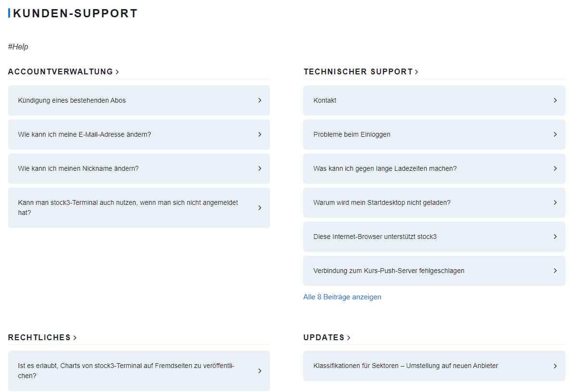Open Verbindung zum Kurs-Push-Server fehlgeschlagen article

pos(389,271)
